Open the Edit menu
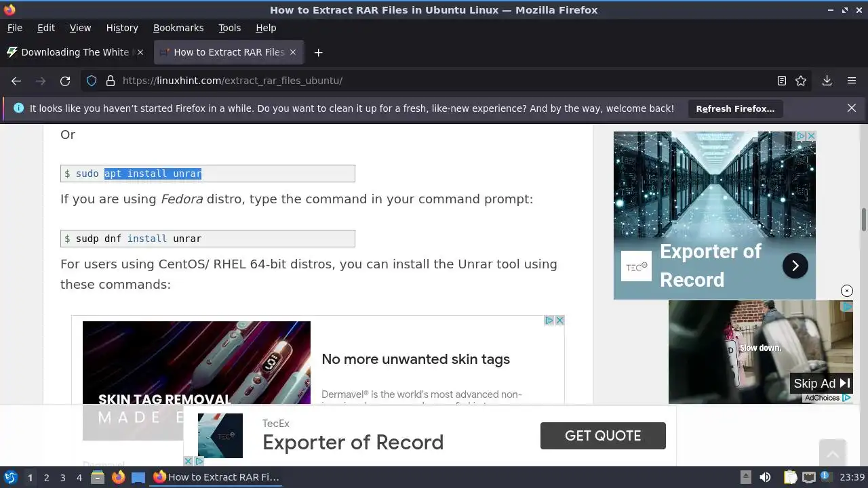This screenshot has height=488, width=868. pos(46,28)
